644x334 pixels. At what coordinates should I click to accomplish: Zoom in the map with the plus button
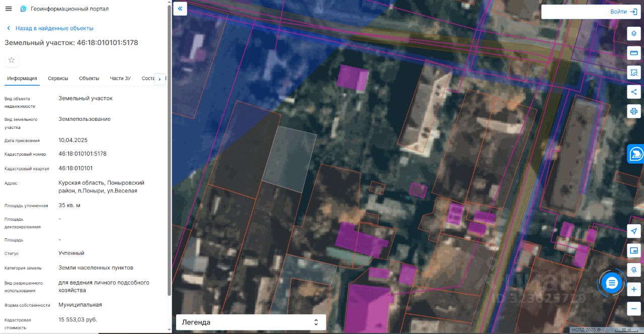(x=634, y=289)
